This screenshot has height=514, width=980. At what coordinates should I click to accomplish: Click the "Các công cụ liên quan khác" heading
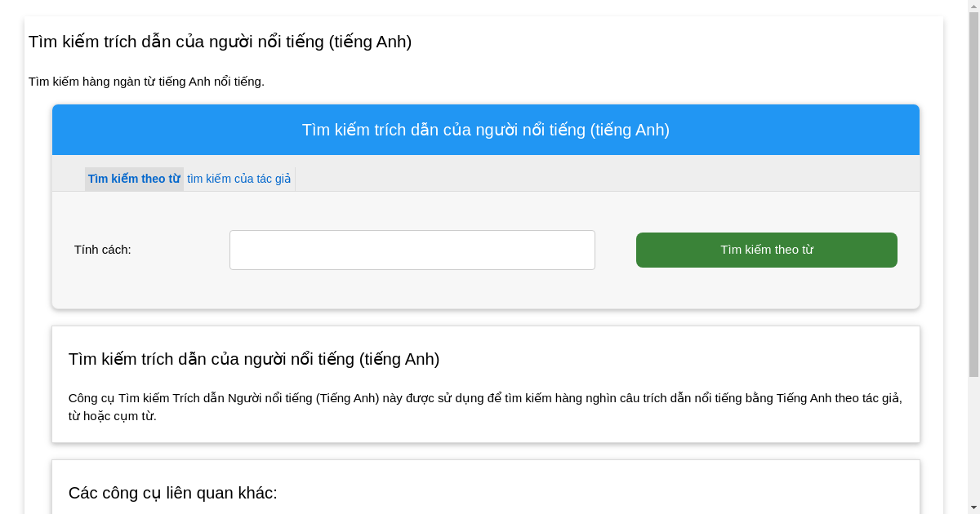[x=173, y=493]
